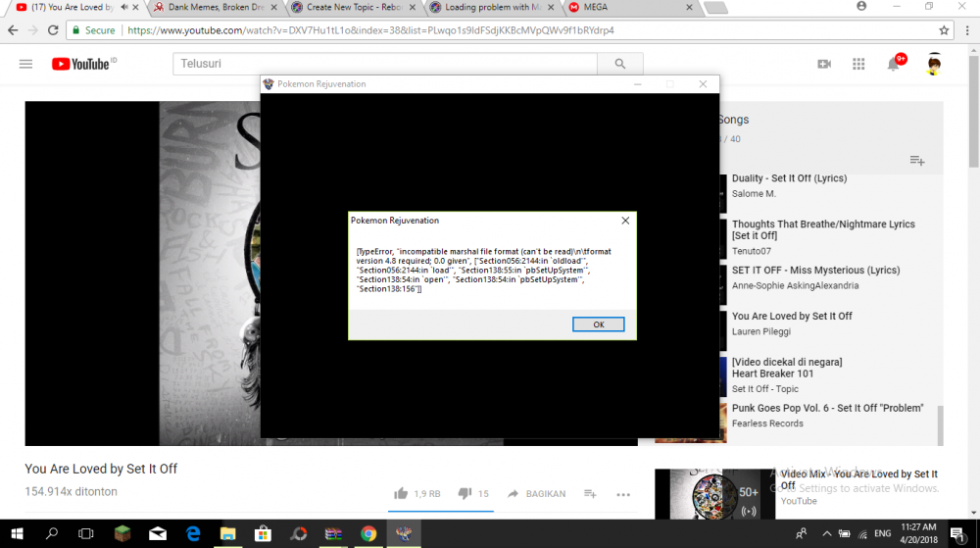Show hidden tray icons chevron
The height and width of the screenshot is (548, 980).
[x=826, y=533]
